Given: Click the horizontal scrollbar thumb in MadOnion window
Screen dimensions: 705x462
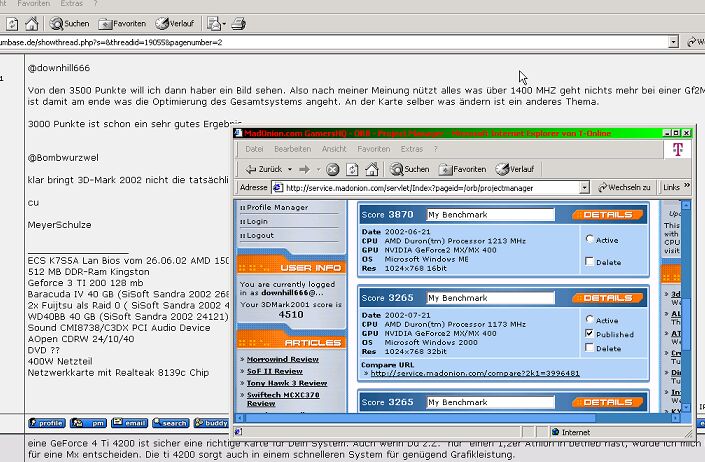Looking at the screenshot, I should (x=420, y=418).
